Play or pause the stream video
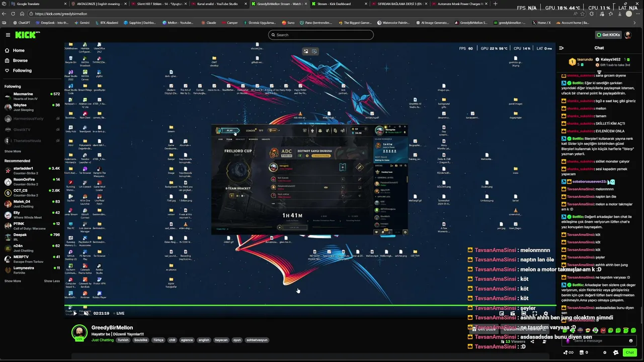This screenshot has height=362, width=644. 75,313
